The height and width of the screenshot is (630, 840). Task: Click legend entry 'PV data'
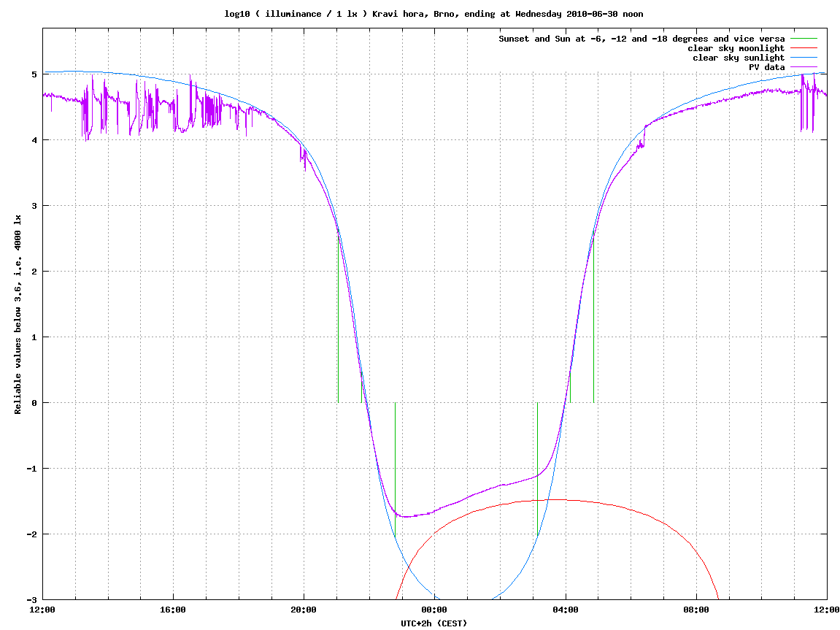(766, 67)
